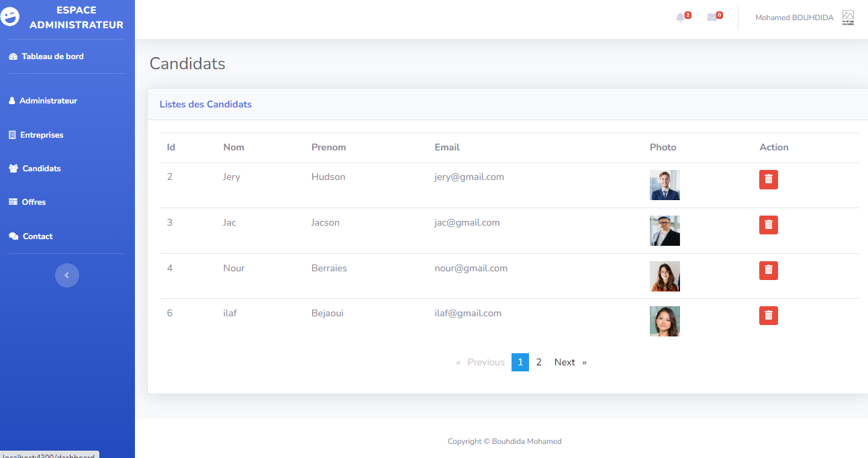
Task: Jump to page 2 of candidates
Action: point(538,362)
